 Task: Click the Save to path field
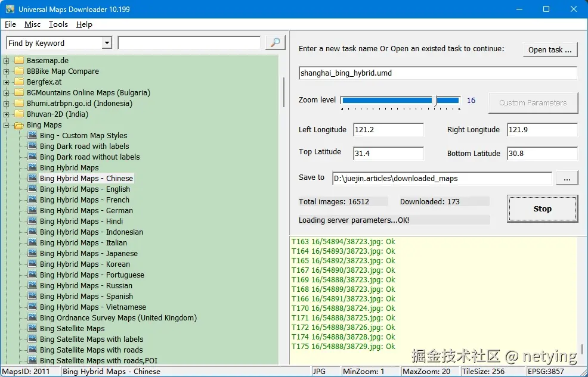tap(442, 179)
